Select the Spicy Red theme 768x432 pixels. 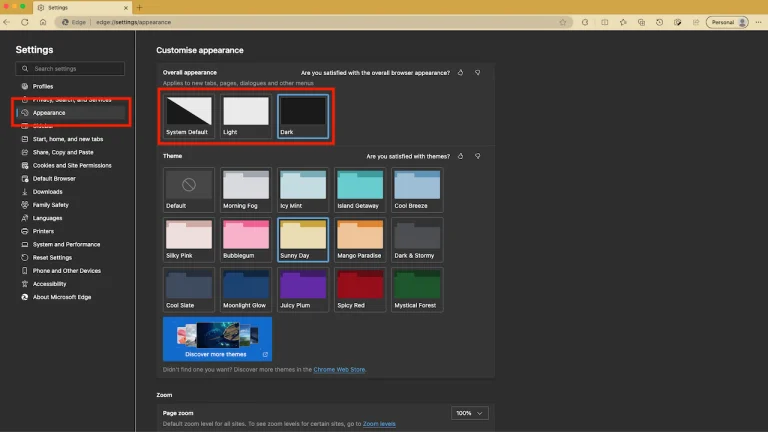[360, 289]
